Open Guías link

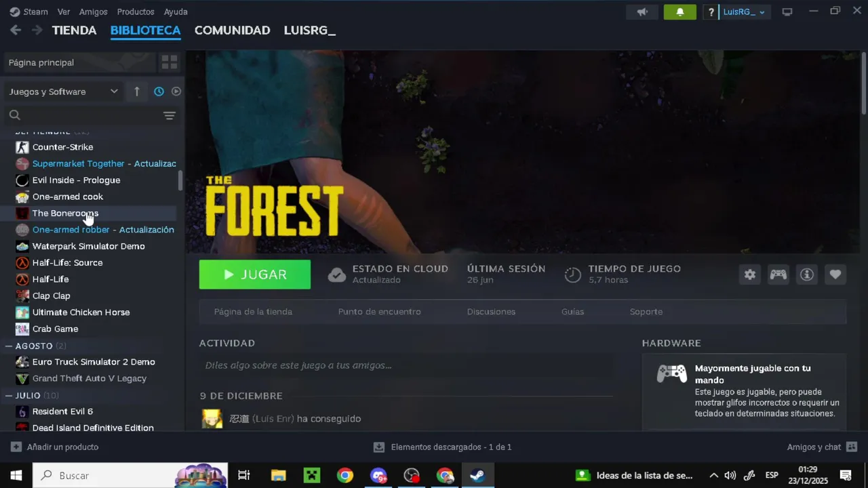pyautogui.click(x=572, y=312)
